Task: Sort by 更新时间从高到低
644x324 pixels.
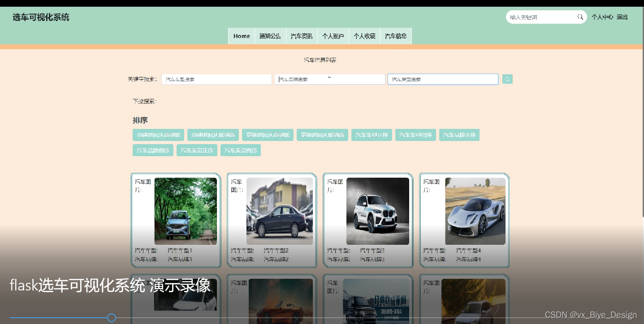Action: point(268,135)
